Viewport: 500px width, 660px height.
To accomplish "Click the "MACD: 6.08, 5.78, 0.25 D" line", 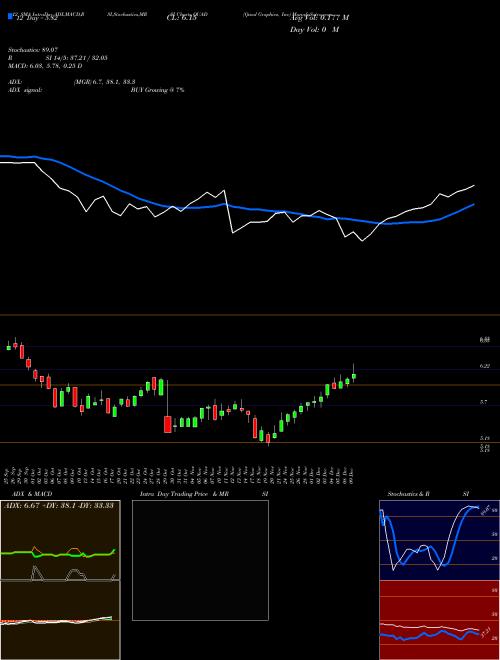I will (x=45, y=66).
